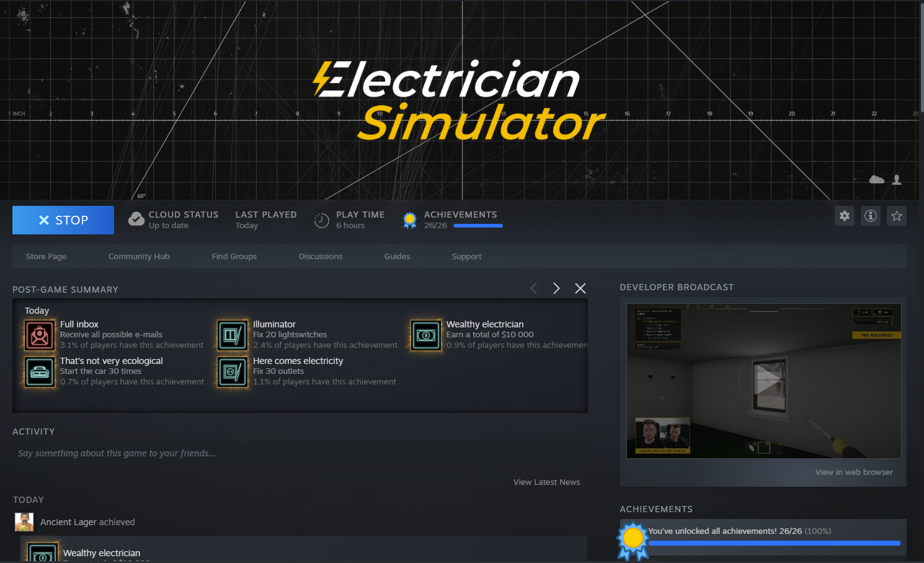Click the 100% progress bar in Achievements panel

[x=775, y=543]
